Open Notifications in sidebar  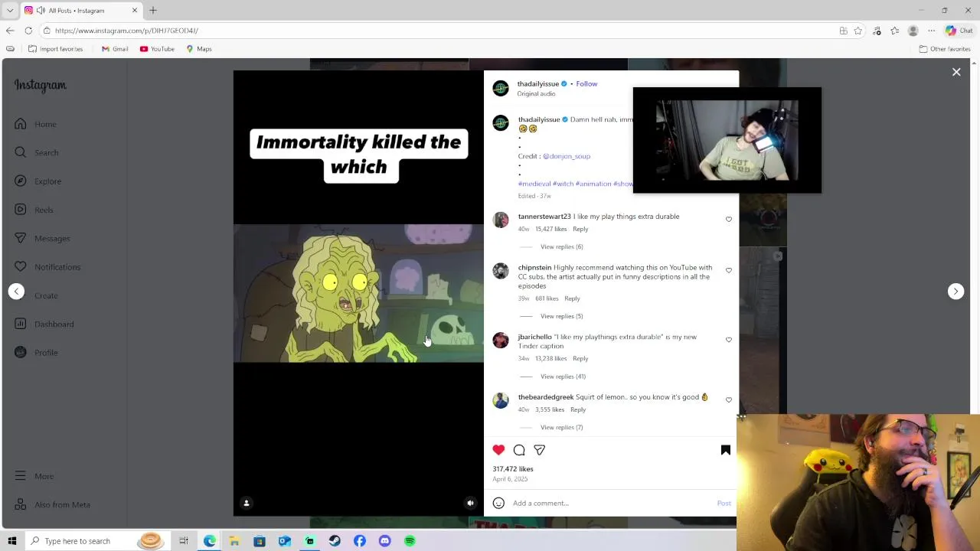47,267
